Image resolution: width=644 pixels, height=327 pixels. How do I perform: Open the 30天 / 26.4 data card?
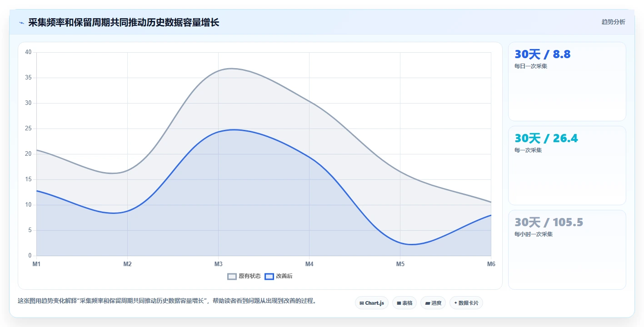click(567, 165)
